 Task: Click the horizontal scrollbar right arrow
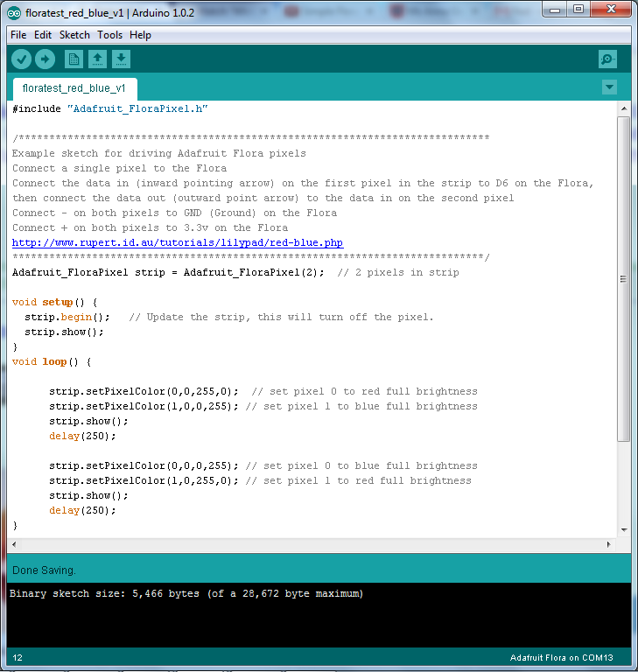(x=609, y=545)
